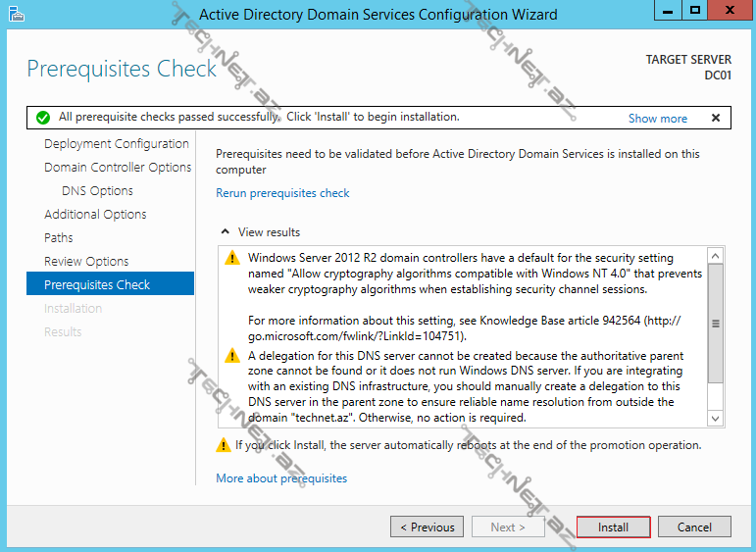Viewport: 756px width, 552px height.
Task: Click the DNS delegation warning icon
Action: point(231,356)
